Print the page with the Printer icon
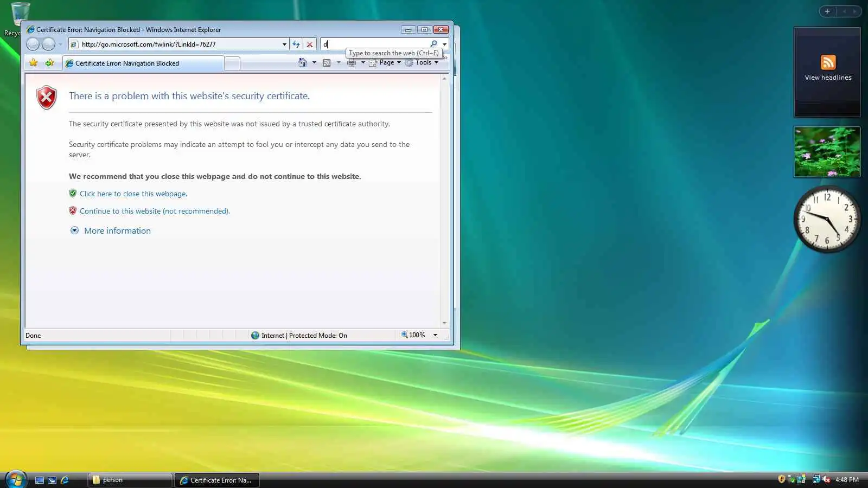 coord(352,62)
